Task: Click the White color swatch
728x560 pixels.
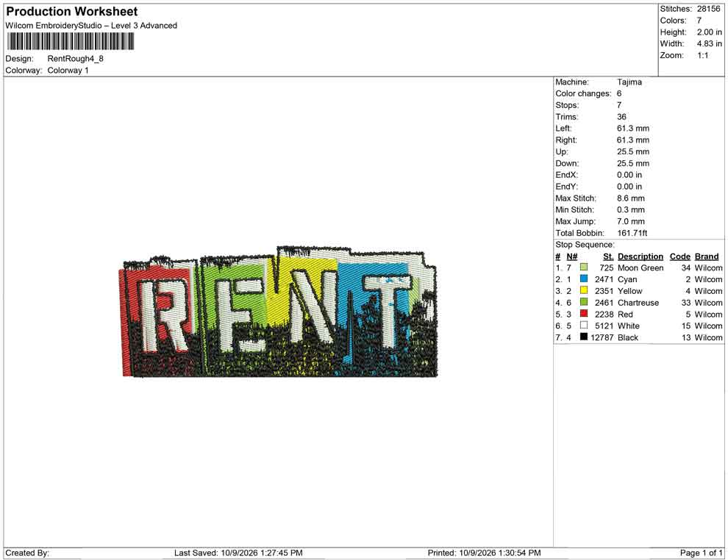Action: pyautogui.click(x=584, y=326)
